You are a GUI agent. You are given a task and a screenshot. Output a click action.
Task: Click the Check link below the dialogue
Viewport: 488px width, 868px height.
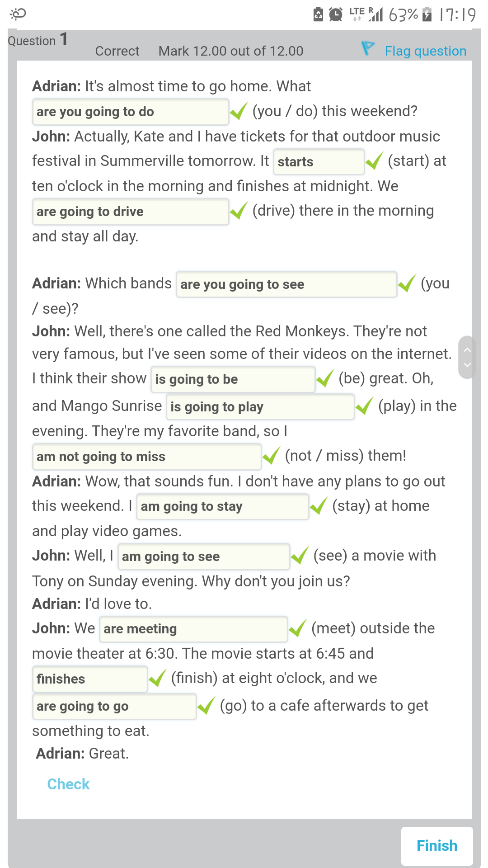(x=68, y=784)
